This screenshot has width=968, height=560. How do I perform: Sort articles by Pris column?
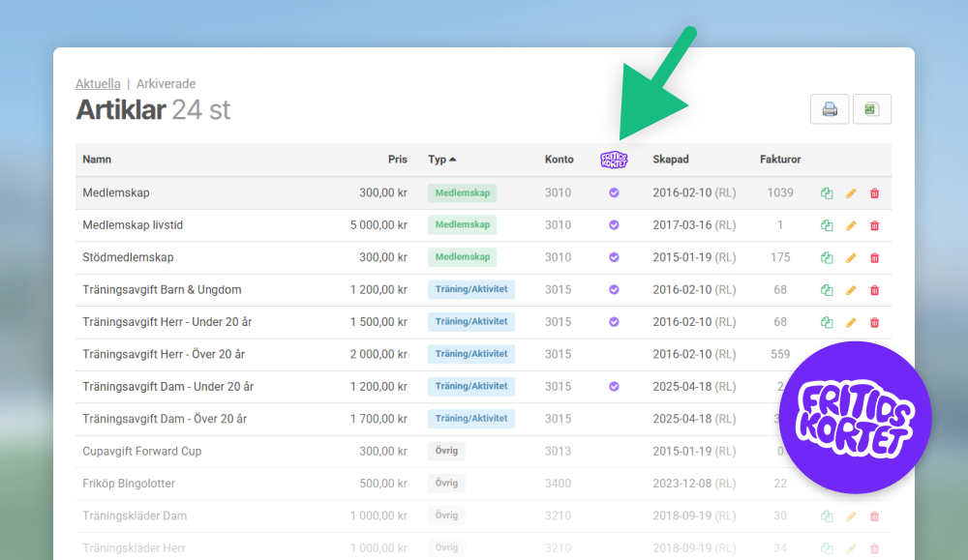click(x=397, y=160)
